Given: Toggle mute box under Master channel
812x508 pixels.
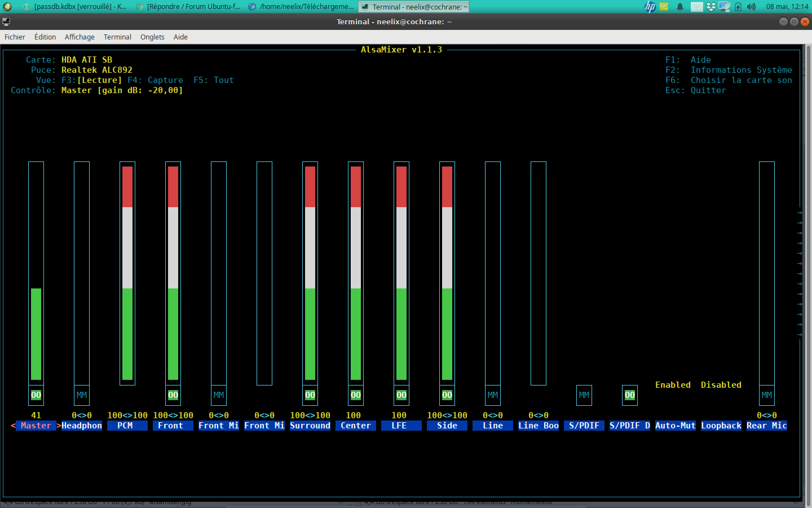Looking at the screenshot, I should 36,395.
